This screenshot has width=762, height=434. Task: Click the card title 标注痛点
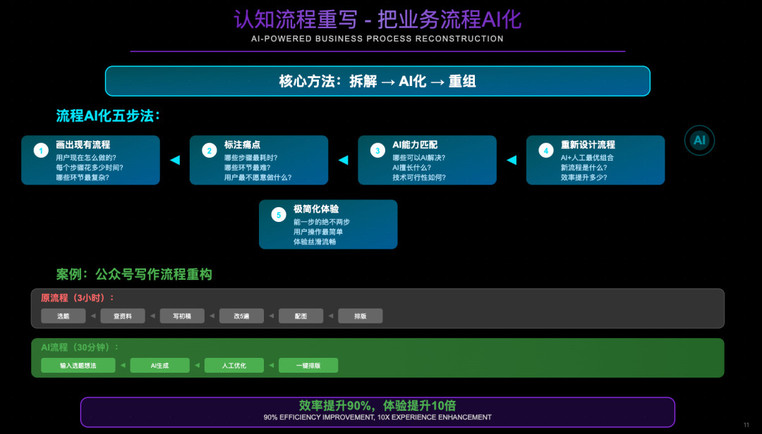coord(242,144)
